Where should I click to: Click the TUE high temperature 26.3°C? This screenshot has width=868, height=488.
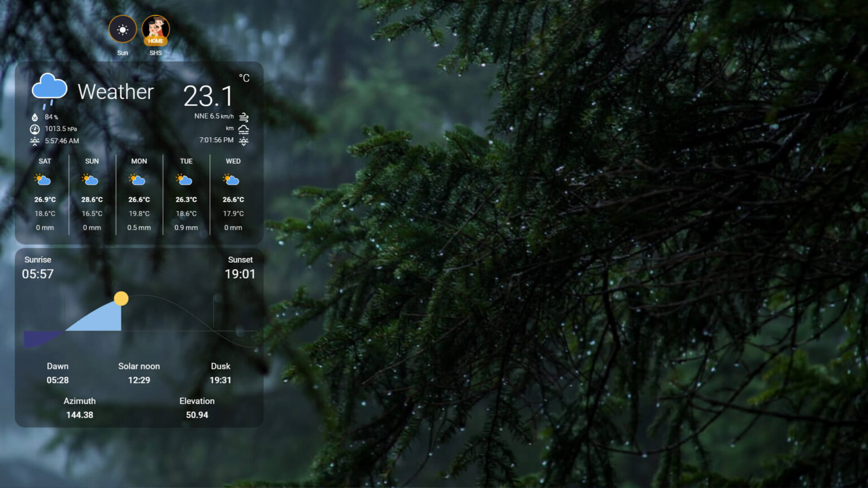click(x=186, y=199)
